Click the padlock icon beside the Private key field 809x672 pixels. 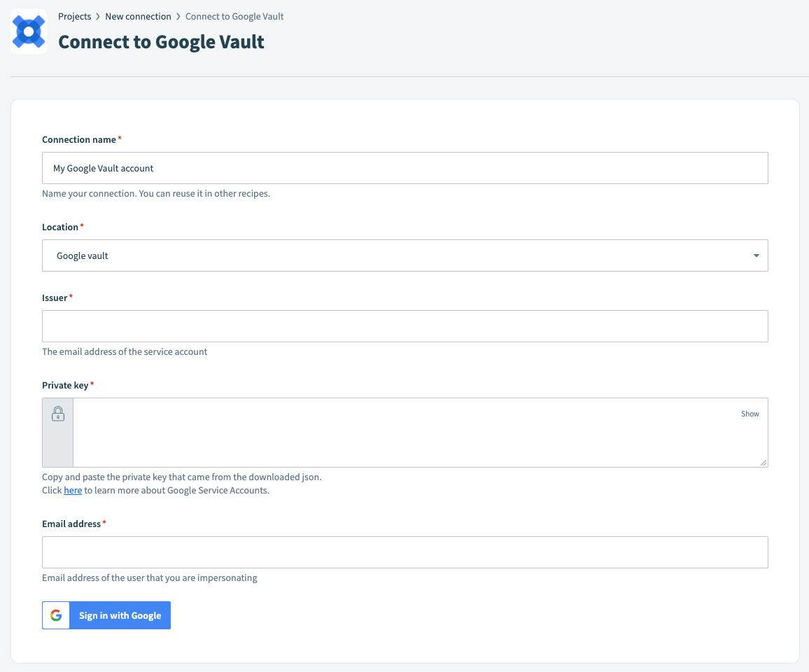point(57,413)
